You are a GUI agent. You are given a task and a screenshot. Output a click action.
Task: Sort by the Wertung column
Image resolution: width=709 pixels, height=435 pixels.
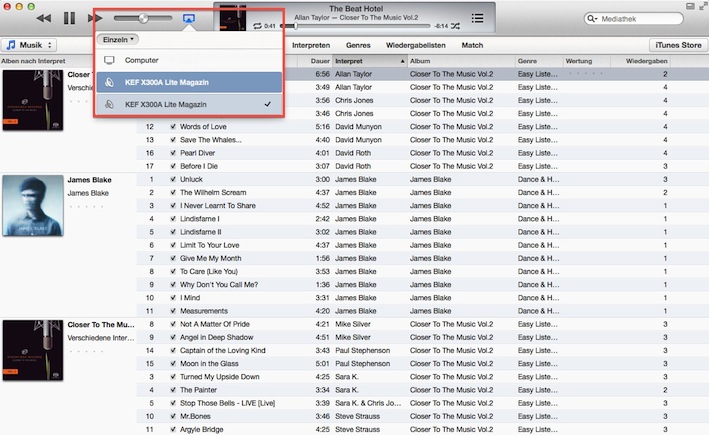pos(587,61)
